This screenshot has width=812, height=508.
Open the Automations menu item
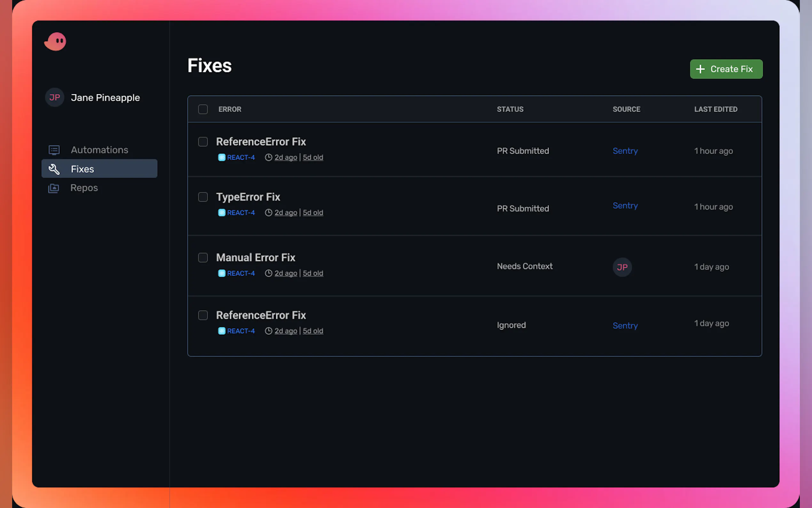pyautogui.click(x=99, y=150)
